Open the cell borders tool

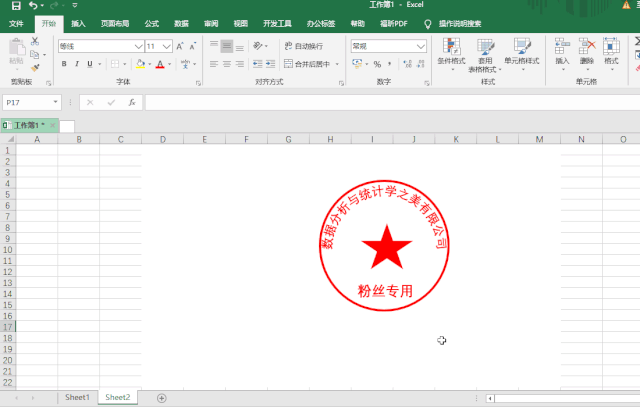point(115,64)
